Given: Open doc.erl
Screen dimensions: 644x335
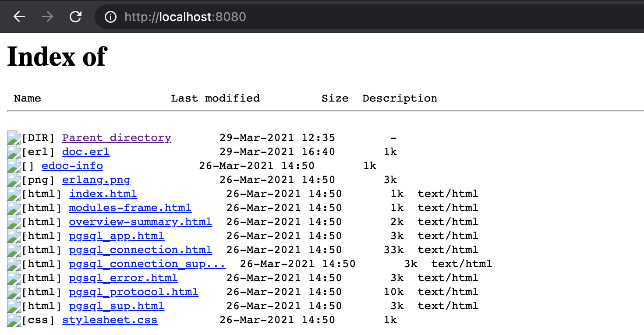Looking at the screenshot, I should coord(86,152).
